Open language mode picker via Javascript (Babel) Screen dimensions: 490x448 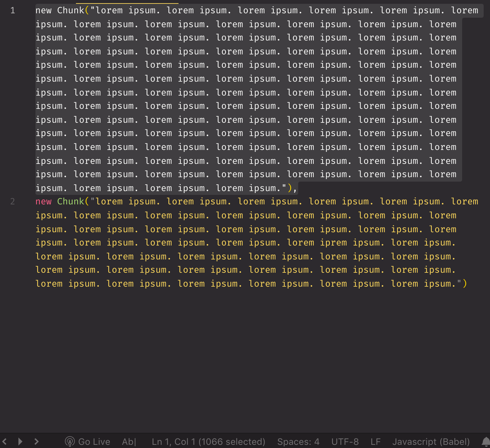431,442
